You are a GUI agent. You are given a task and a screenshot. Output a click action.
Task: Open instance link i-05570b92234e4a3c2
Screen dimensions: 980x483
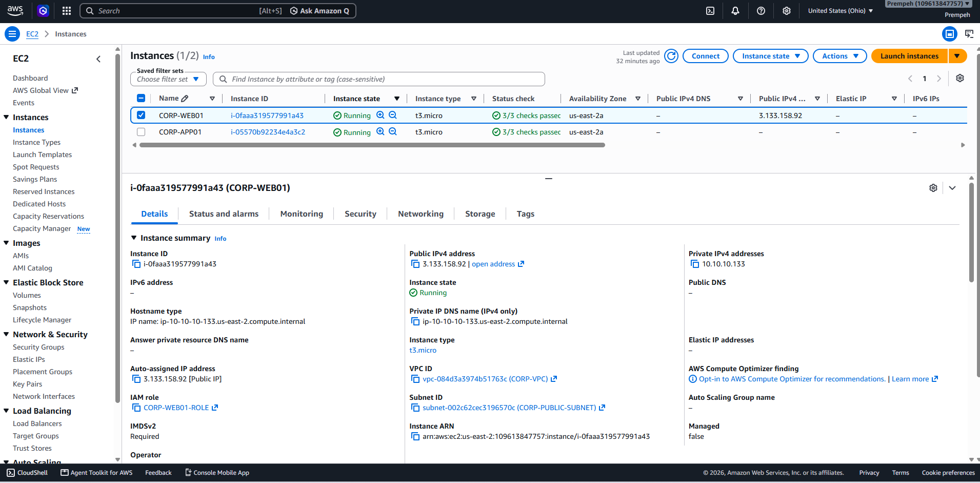tap(268, 132)
